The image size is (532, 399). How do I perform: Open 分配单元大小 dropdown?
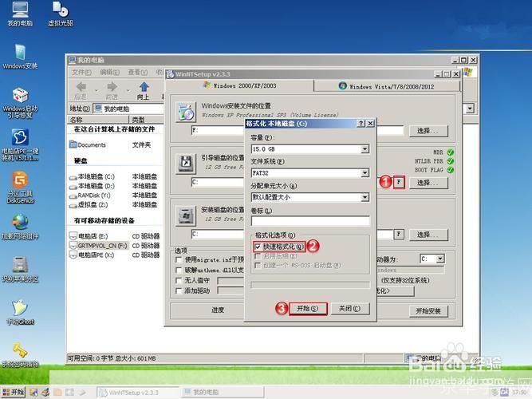(365, 197)
